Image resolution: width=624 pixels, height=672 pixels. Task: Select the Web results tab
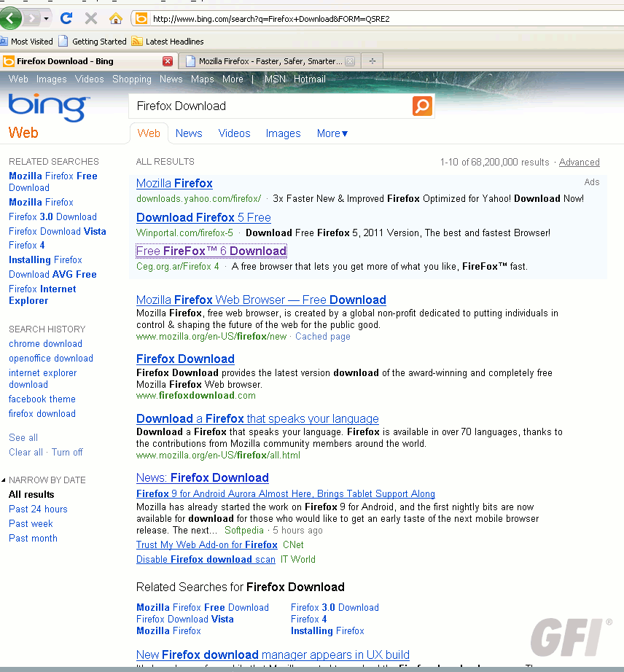tap(149, 133)
